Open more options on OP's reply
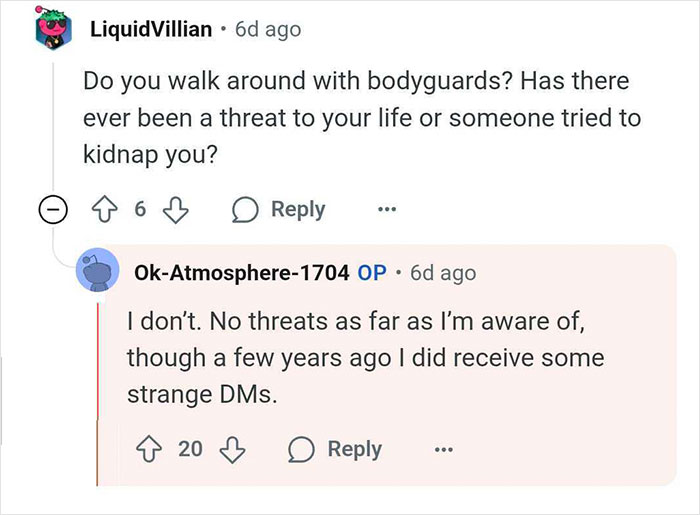700x515 pixels. [444, 449]
